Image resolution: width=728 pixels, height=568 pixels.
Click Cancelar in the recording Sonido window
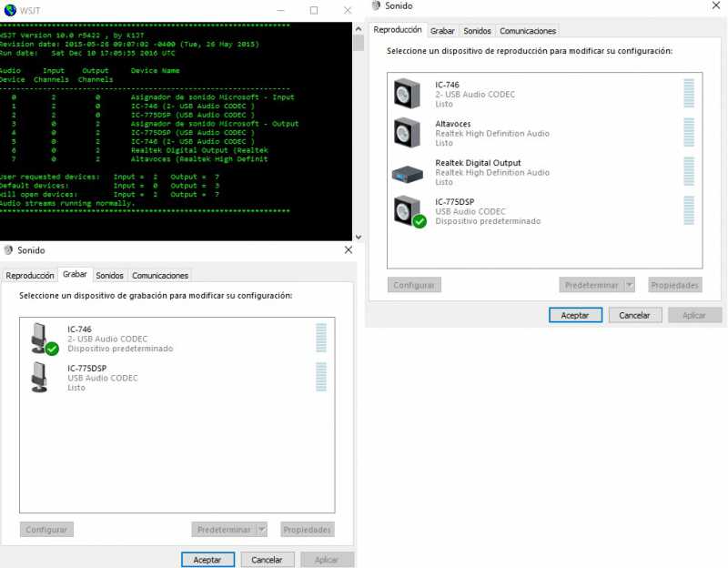(267, 560)
